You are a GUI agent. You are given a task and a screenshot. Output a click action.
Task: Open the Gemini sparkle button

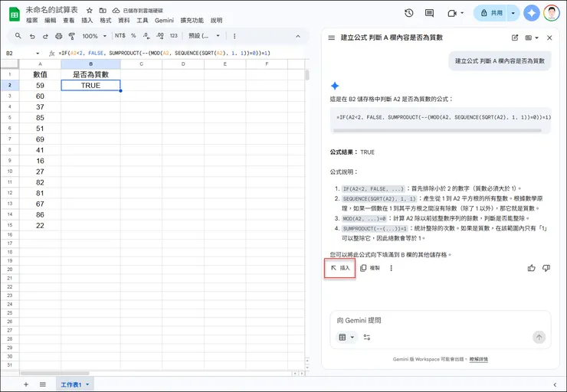coord(532,13)
